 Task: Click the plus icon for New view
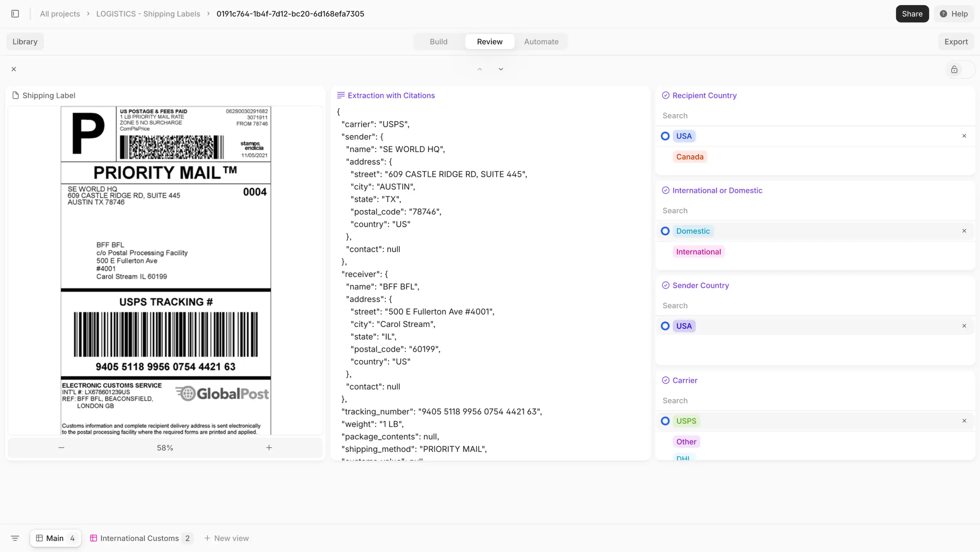[207, 538]
